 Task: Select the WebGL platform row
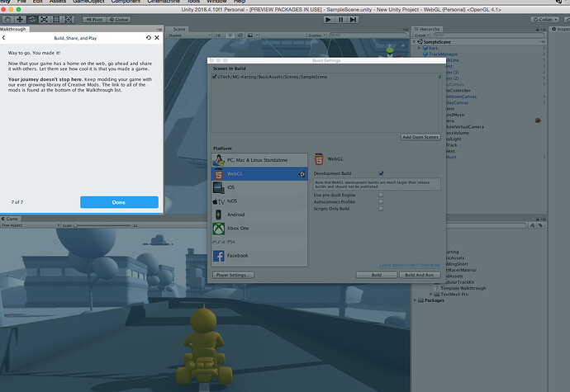click(x=259, y=174)
